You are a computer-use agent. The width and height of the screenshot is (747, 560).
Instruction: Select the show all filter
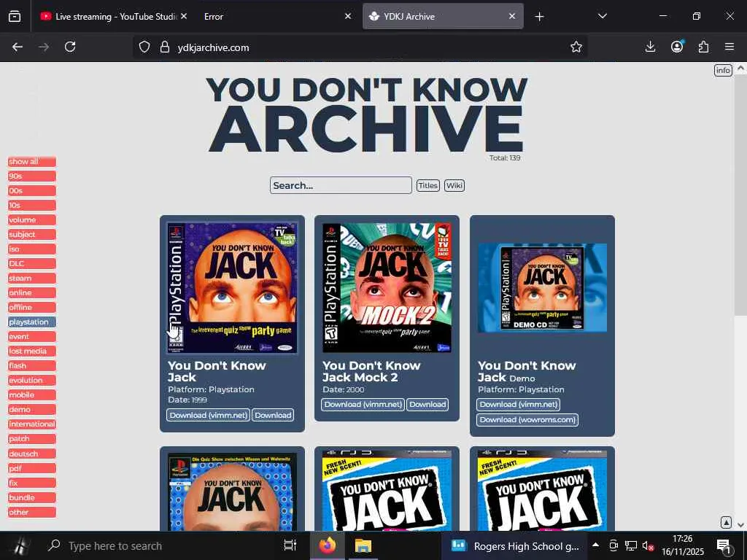point(32,161)
